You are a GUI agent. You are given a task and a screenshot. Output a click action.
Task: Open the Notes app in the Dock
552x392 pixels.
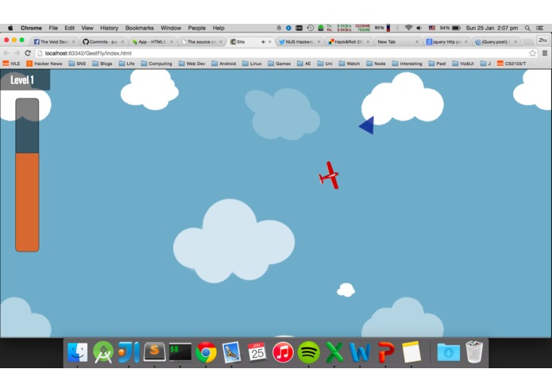point(411,352)
